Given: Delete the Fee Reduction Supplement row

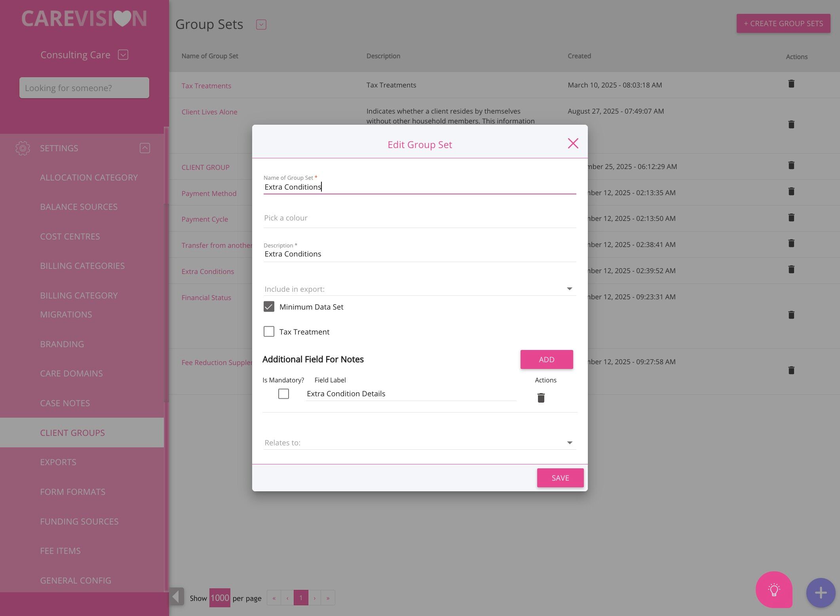Looking at the screenshot, I should click(x=791, y=370).
